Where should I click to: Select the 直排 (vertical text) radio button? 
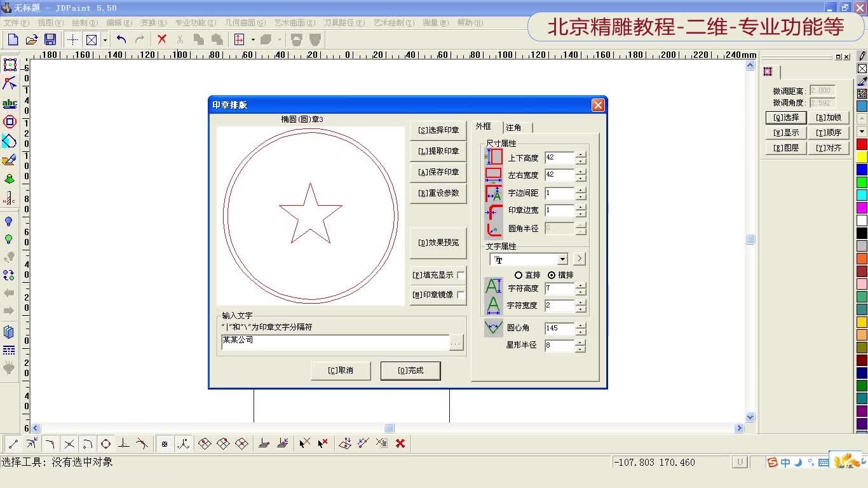point(519,274)
